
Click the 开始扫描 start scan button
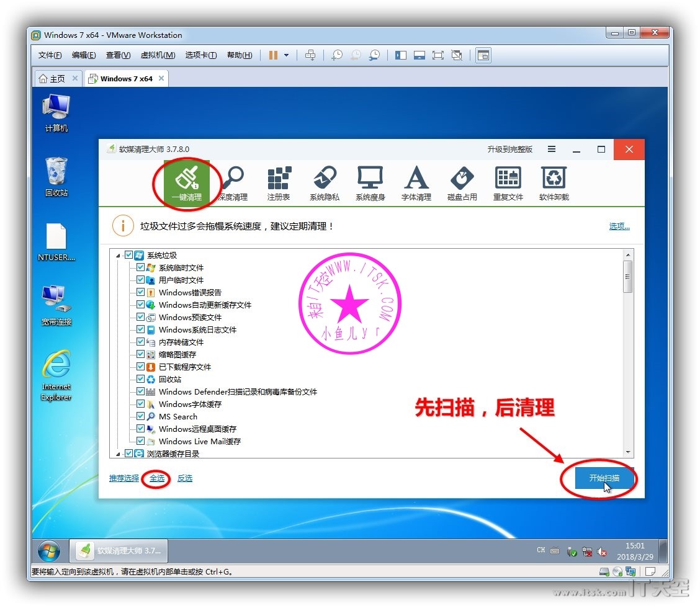[604, 478]
